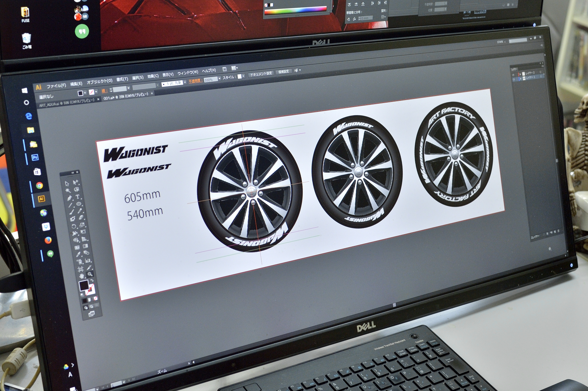Select the Artboard tool

pos(81,270)
